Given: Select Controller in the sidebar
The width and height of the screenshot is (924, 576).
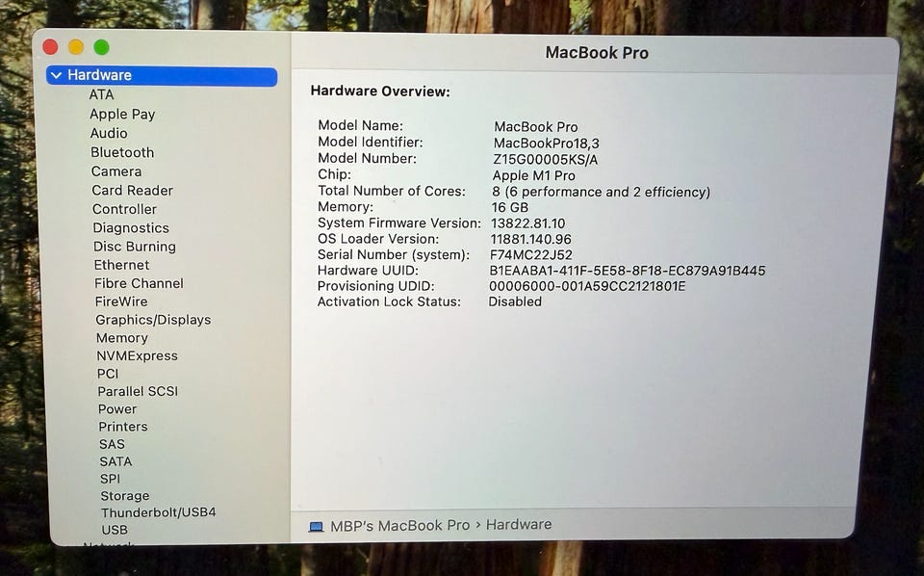Looking at the screenshot, I should coord(124,209).
